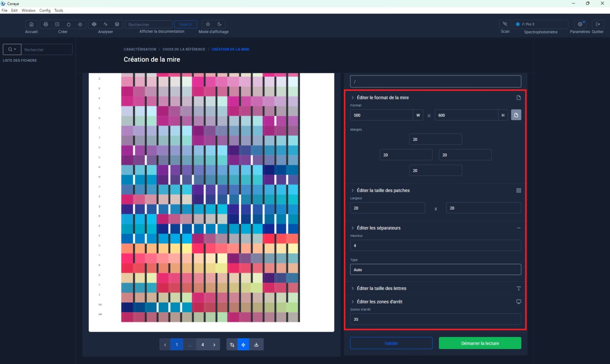Click the Création de la mire breadcrumb
The width and height of the screenshot is (610, 364).
231,49
